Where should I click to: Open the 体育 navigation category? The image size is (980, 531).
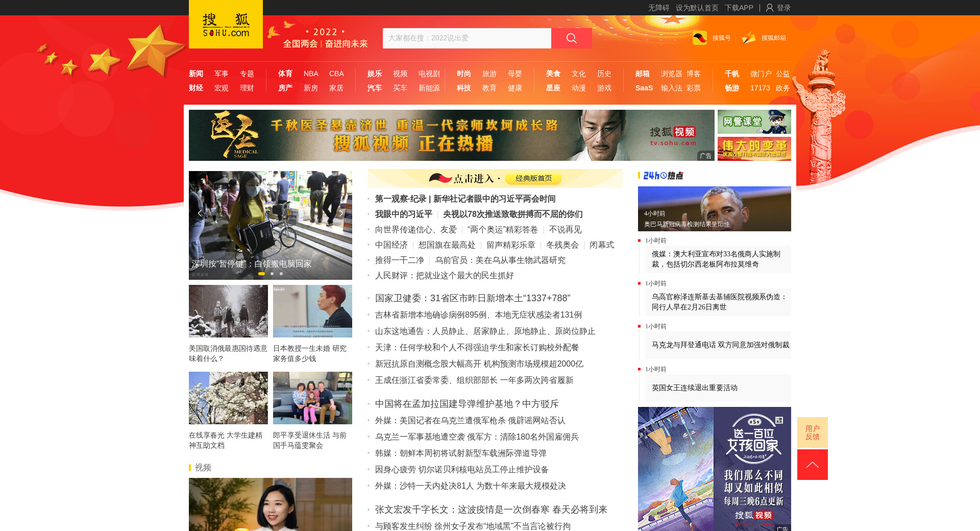pos(285,74)
